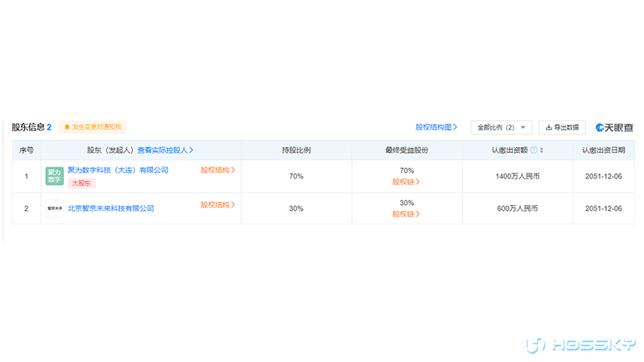Screen dimensions: 644x362
Task: Expand 股权结构 for 聚为数字科技
Action: tap(217, 170)
